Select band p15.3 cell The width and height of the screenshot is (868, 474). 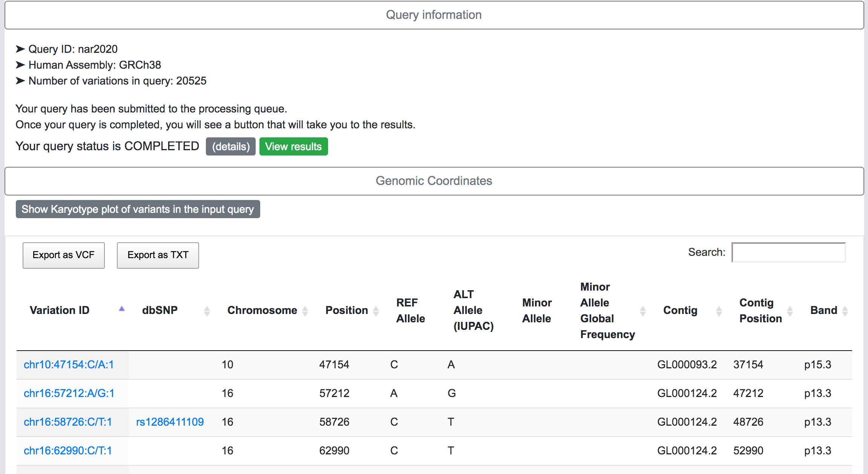[x=817, y=365]
